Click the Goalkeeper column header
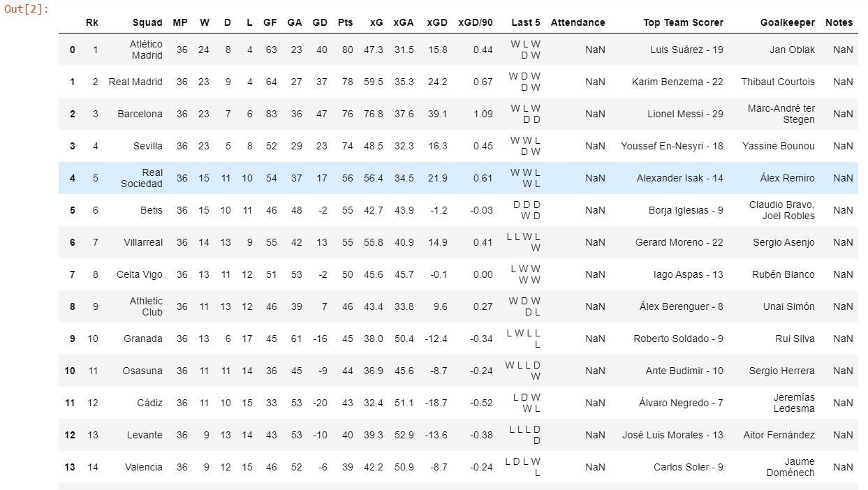This screenshot has height=490, width=868. pos(787,22)
